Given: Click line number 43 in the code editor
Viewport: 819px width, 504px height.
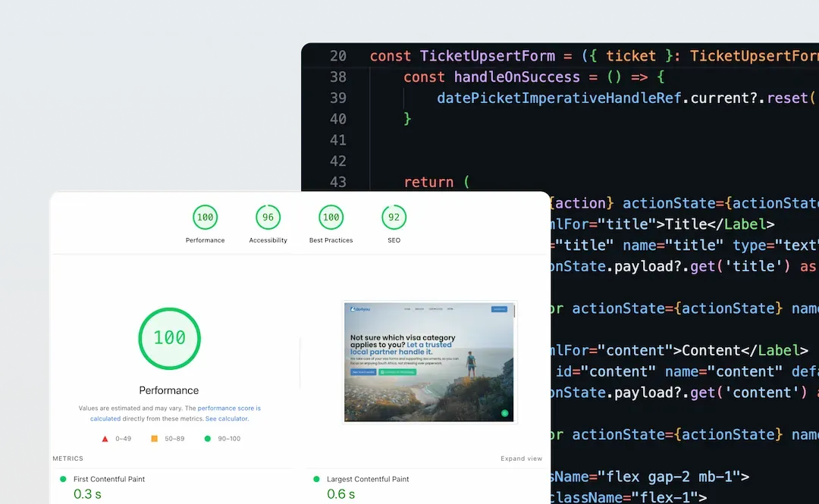Looking at the screenshot, I should [x=338, y=182].
